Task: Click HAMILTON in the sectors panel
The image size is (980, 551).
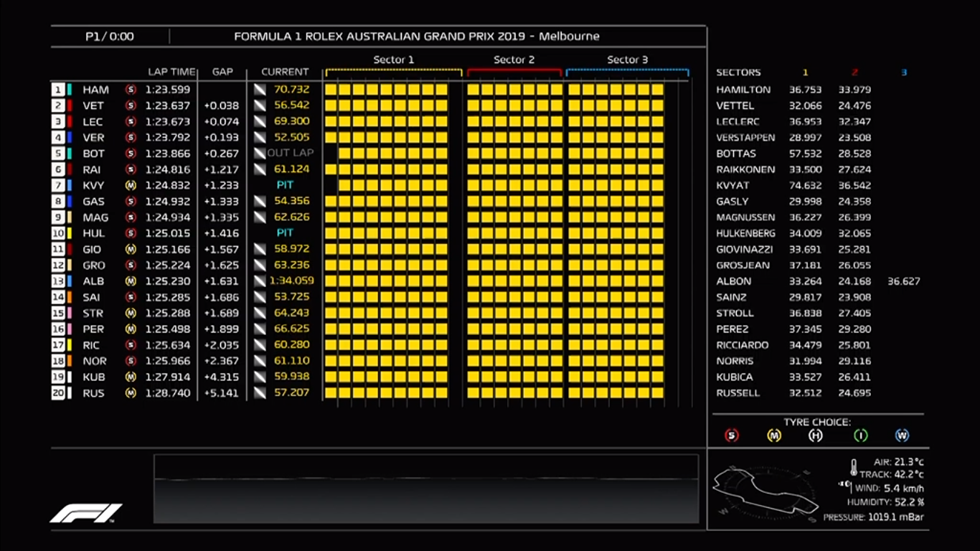Action: point(743,90)
